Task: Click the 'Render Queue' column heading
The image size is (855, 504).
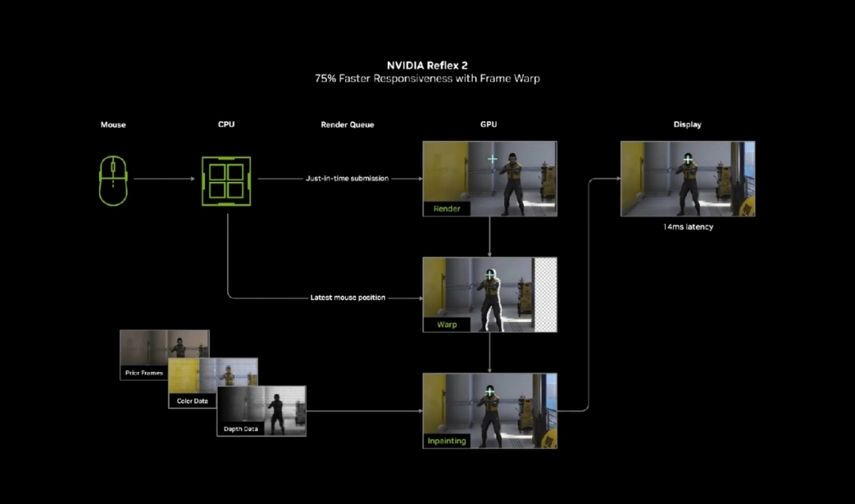Action: click(348, 125)
